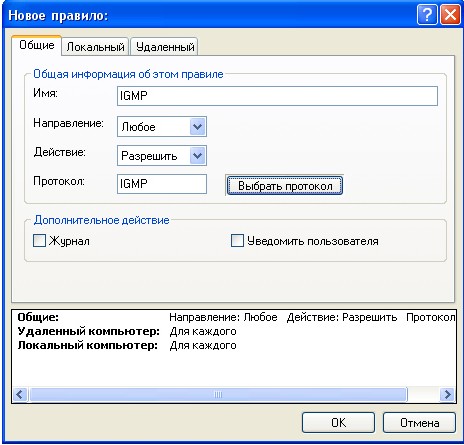Select the Любое direction combo box

pyautogui.click(x=162, y=127)
